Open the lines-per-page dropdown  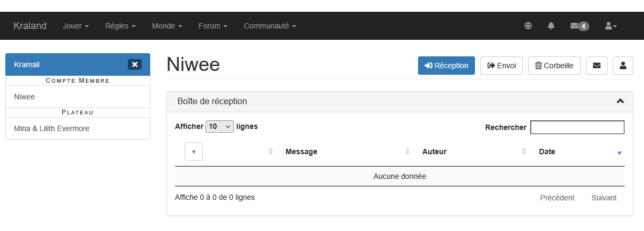click(219, 127)
